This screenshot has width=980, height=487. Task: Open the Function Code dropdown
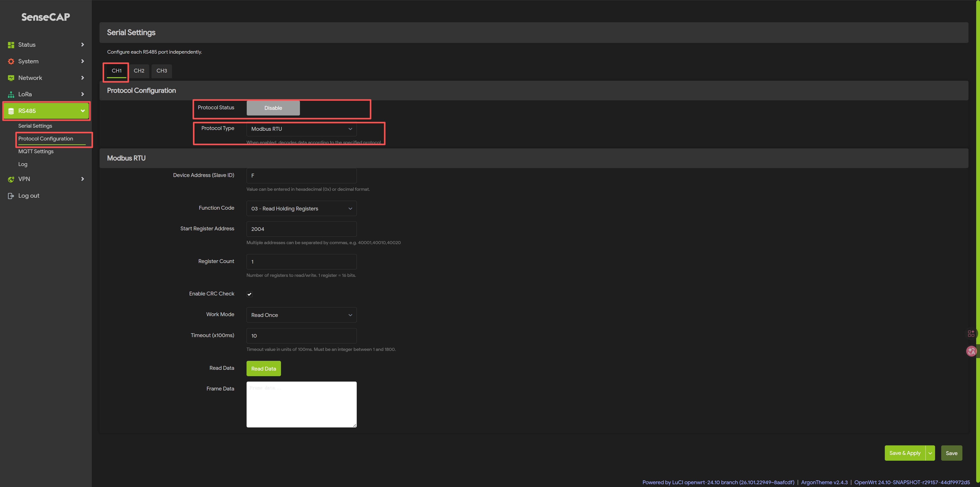pos(301,209)
